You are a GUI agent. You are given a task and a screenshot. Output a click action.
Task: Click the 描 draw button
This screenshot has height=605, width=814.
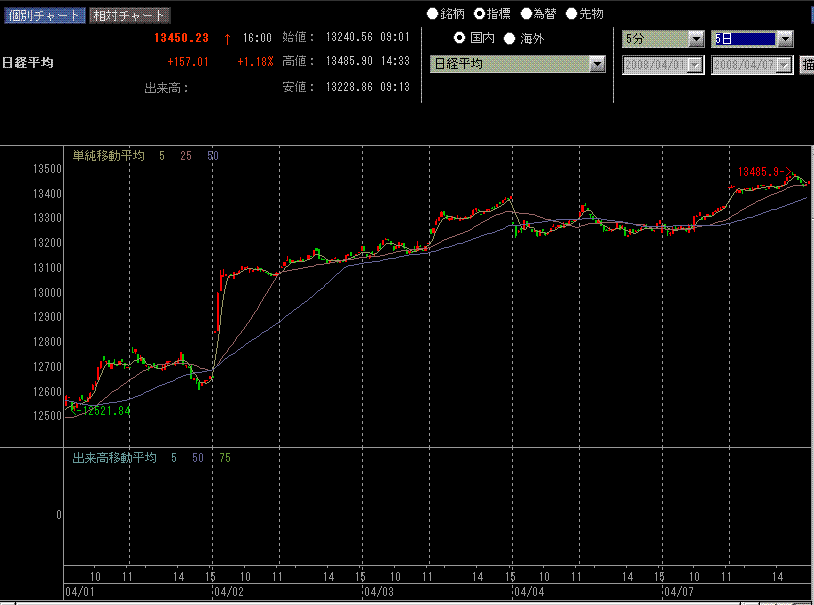click(807, 65)
